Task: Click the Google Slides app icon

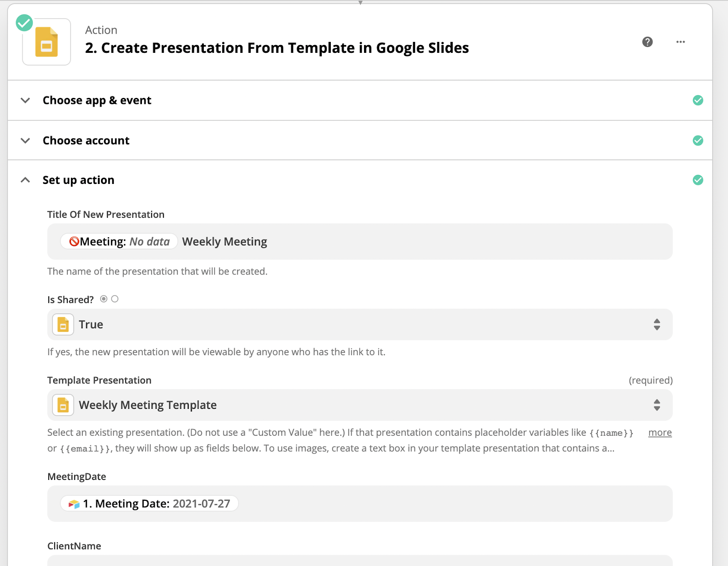Action: 46,42
